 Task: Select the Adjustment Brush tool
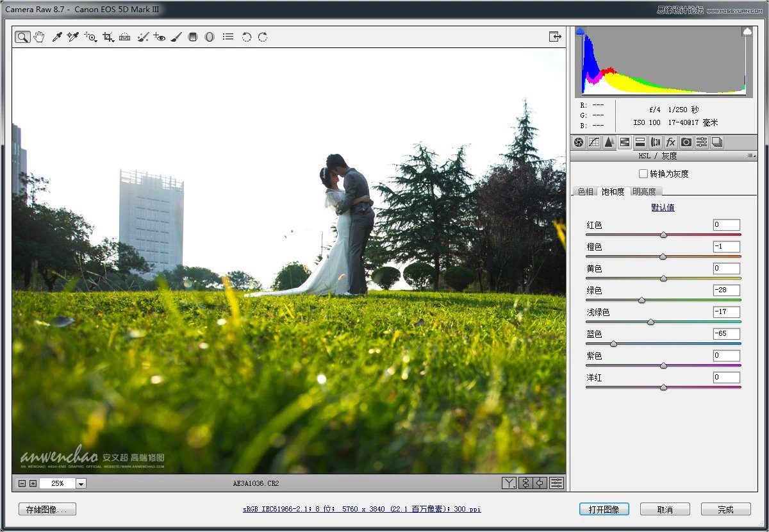(x=176, y=37)
